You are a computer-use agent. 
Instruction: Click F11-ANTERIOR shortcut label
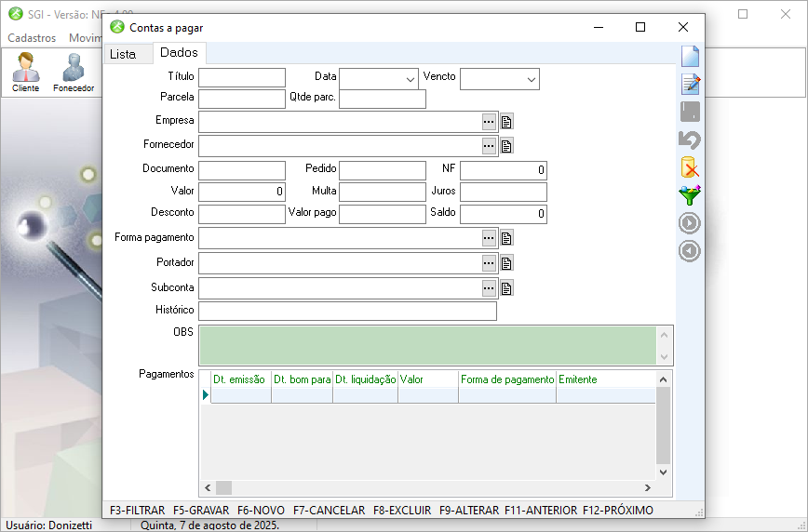point(541,511)
